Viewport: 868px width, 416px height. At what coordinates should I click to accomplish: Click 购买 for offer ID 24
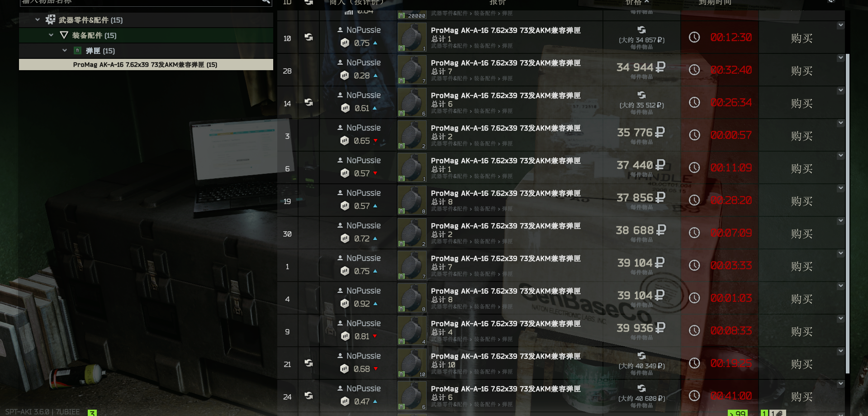point(802,397)
